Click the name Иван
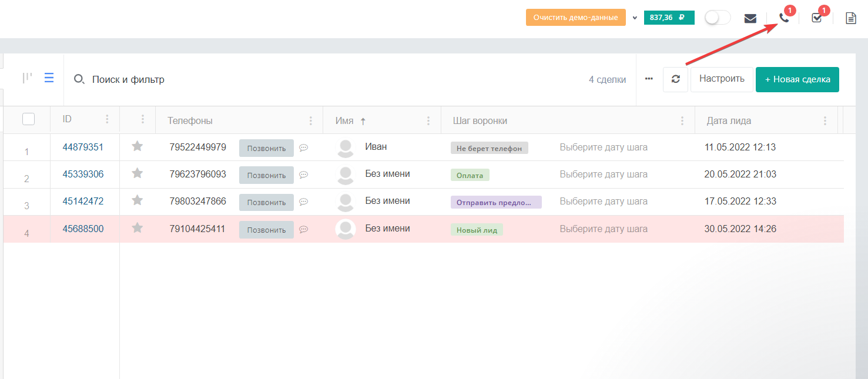Viewport: 868px width, 379px height. (x=376, y=146)
